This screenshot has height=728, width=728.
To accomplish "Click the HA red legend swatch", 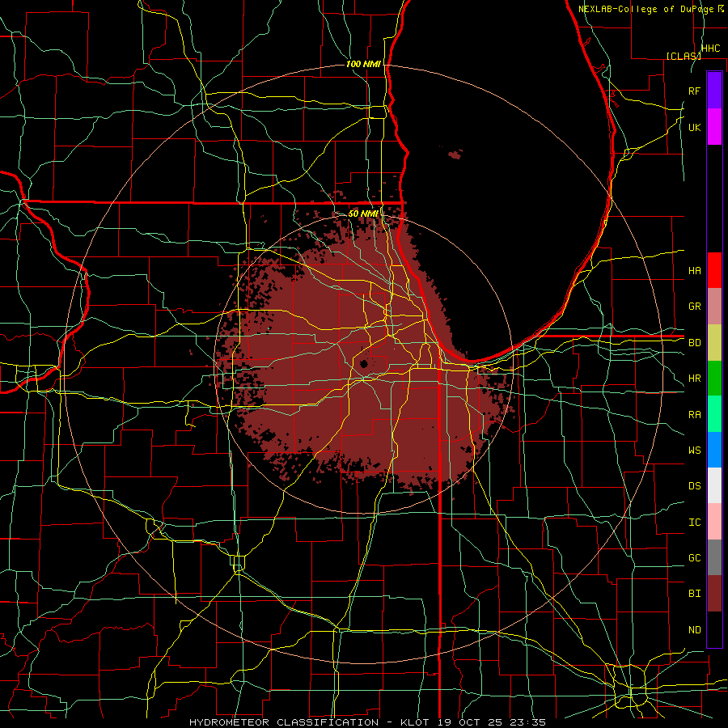I will (x=714, y=270).
